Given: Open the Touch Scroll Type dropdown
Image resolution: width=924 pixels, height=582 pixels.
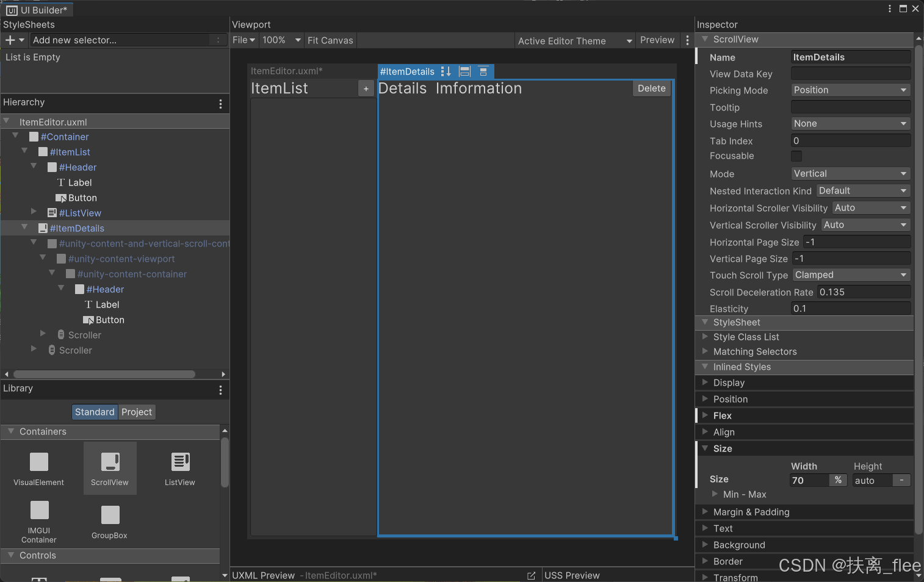Looking at the screenshot, I should coord(851,275).
